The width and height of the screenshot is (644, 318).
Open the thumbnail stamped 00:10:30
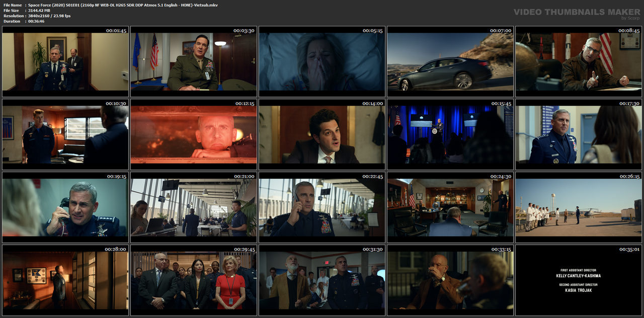pyautogui.click(x=65, y=134)
